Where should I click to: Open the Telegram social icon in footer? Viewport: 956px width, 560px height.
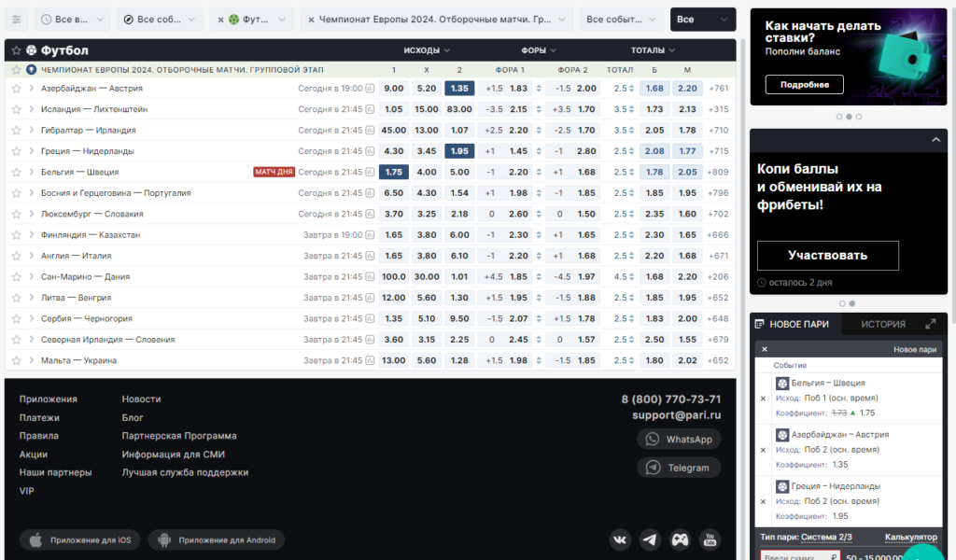650,539
